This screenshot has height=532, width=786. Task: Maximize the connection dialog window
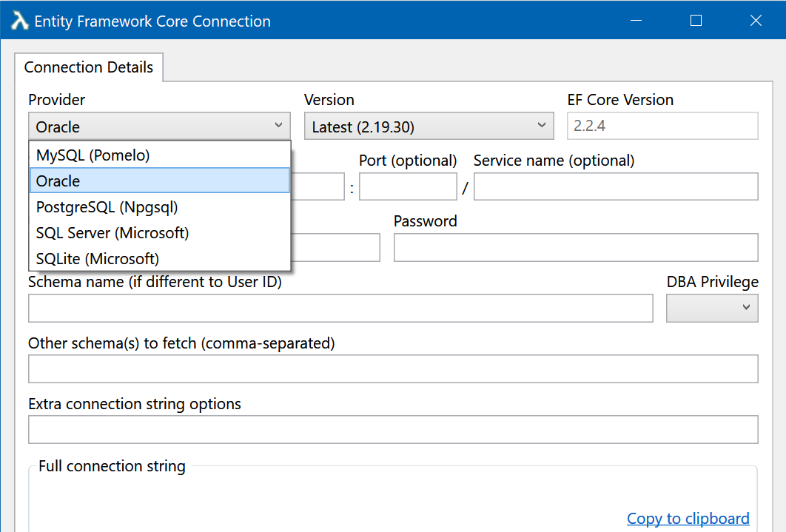coord(696,21)
